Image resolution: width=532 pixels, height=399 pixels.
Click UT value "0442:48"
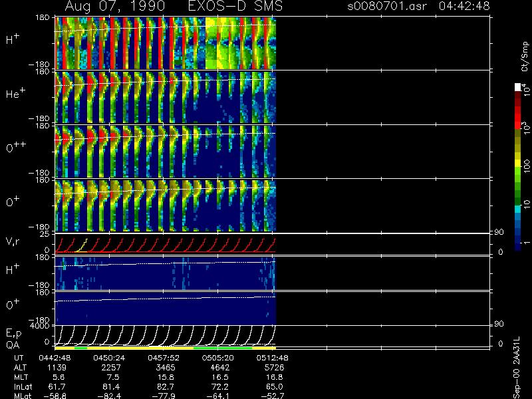(55, 358)
